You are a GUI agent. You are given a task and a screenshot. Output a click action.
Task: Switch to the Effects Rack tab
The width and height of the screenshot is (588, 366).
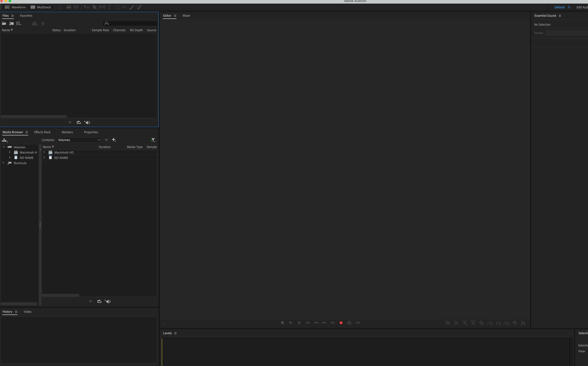pyautogui.click(x=42, y=132)
